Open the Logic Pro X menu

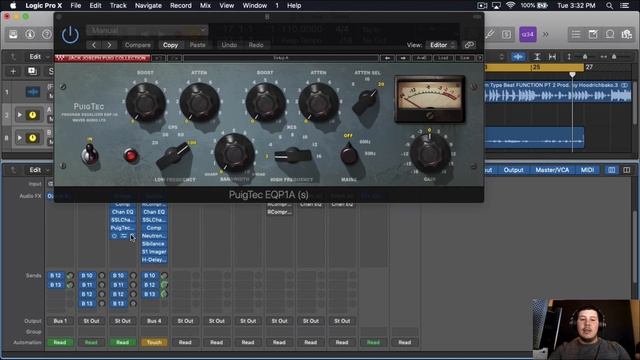tap(43, 6)
